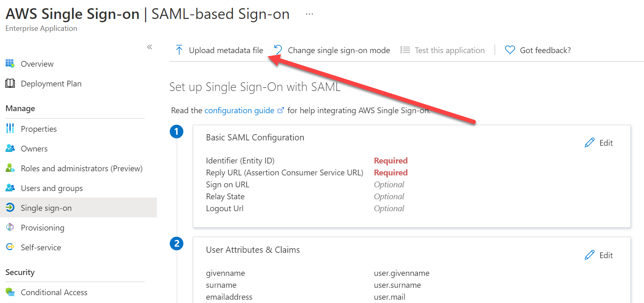Open the ellipsis more options menu

click(x=309, y=14)
